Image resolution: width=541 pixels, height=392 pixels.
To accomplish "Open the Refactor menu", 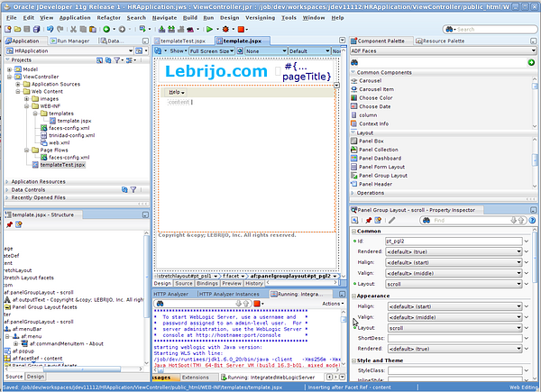I will [x=108, y=17].
